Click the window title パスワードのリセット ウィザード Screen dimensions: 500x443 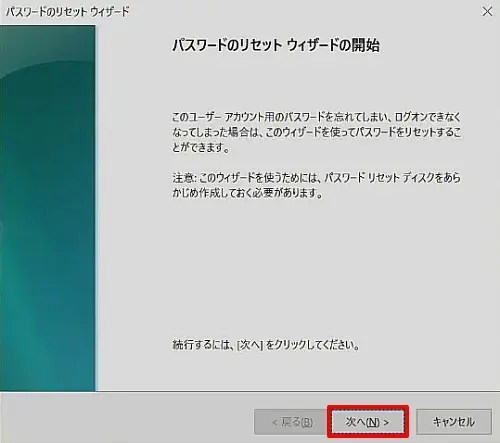pos(68,12)
